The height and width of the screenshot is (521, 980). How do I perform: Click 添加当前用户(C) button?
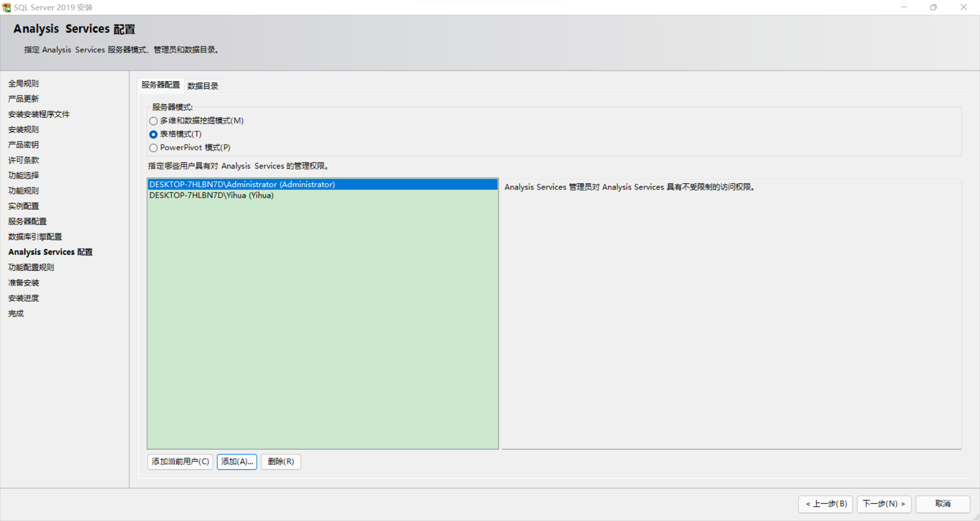click(x=180, y=462)
